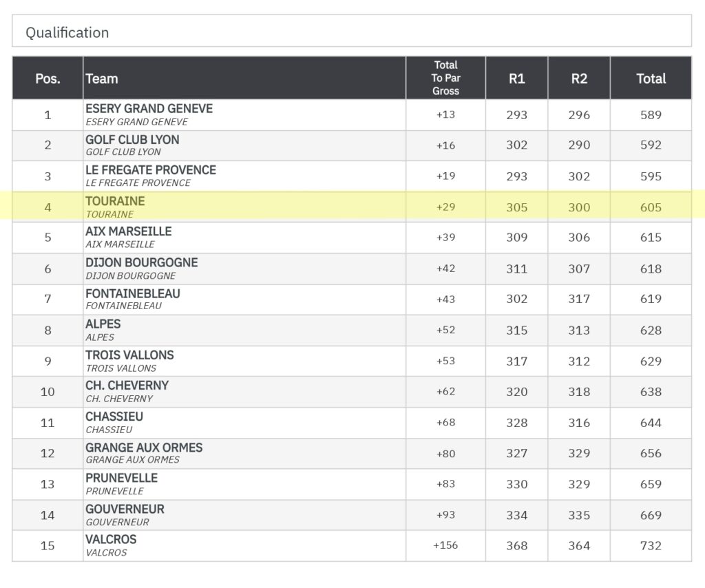705x588 pixels.
Task: Open the GOLF CLUB LYON team entry
Action: (132, 140)
